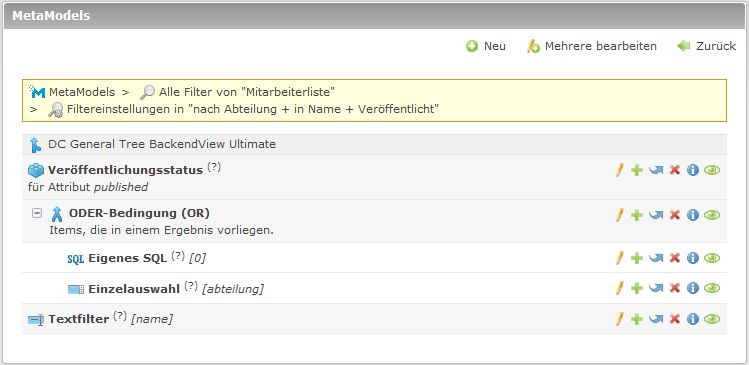Click the Textfilter text-field icon

tap(36, 320)
